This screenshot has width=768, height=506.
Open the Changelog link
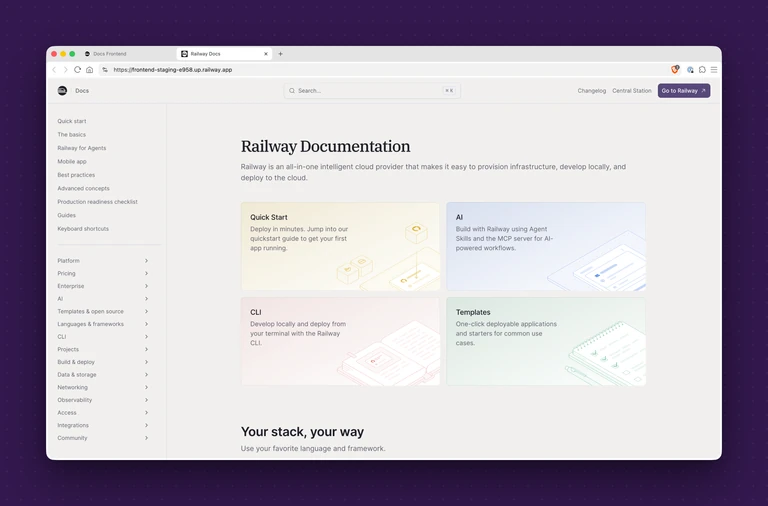coord(592,91)
